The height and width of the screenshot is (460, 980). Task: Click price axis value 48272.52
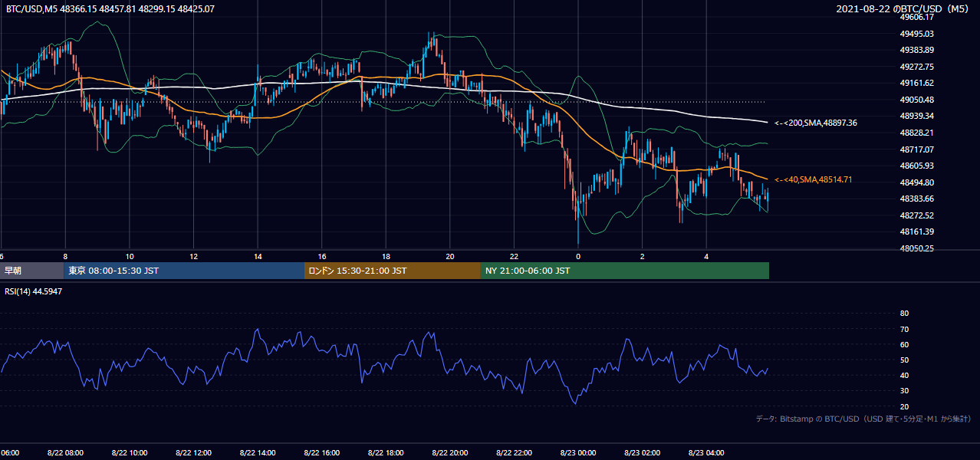pyautogui.click(x=917, y=215)
